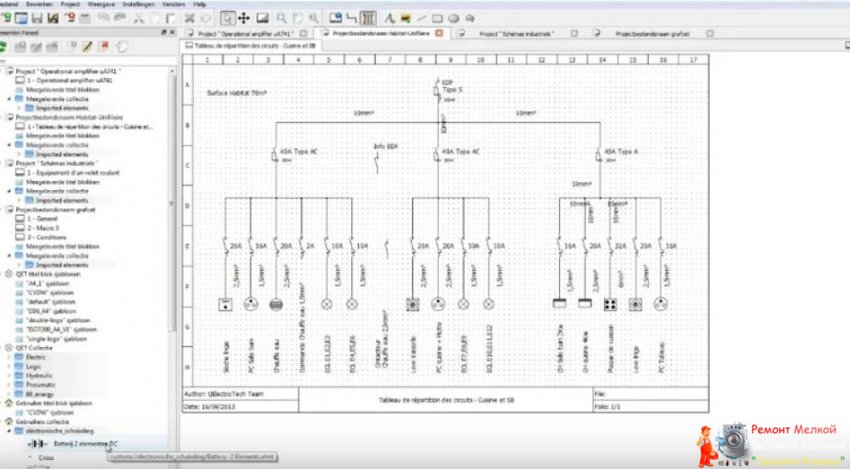This screenshot has width=850, height=469.
Task: Open the Help menu
Action: (200, 4)
